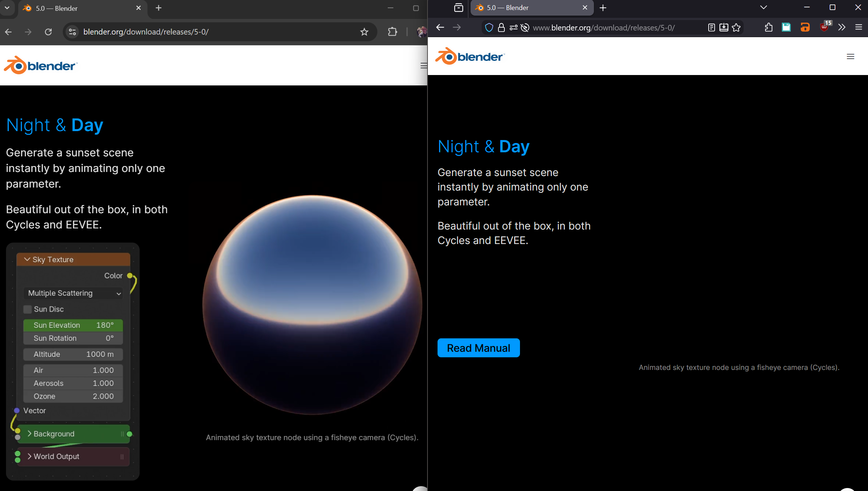Image resolution: width=868 pixels, height=491 pixels.
Task: Bookmark this page with the Chrome star
Action: [x=364, y=32]
